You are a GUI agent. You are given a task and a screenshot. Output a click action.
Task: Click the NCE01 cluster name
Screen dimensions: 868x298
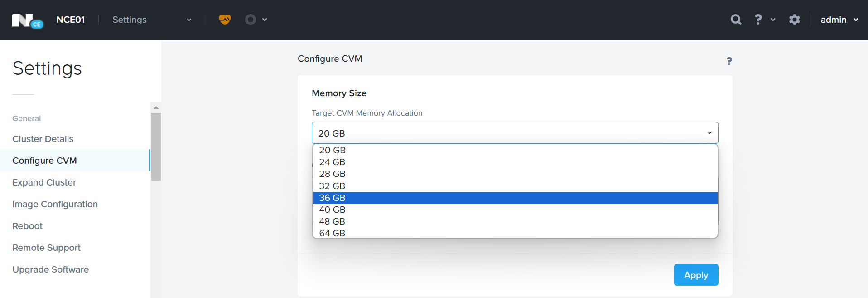point(71,20)
